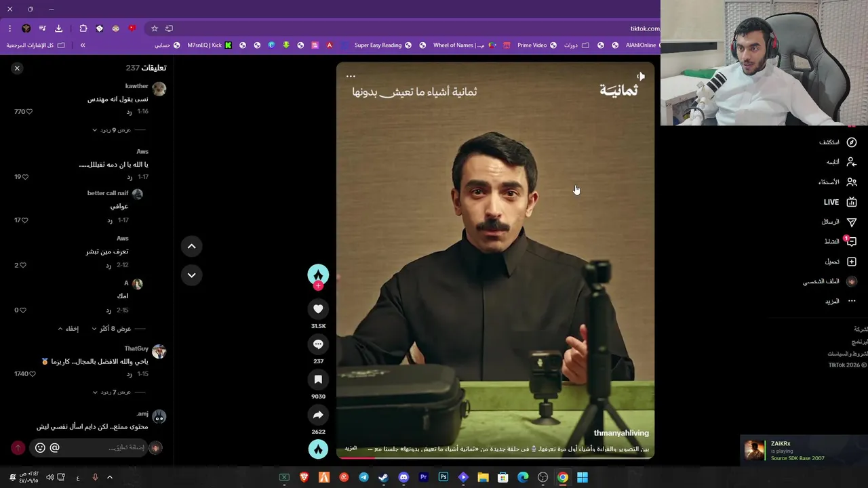The image size is (868, 488).
Task: Open comments via the speech bubble icon
Action: [x=318, y=344]
